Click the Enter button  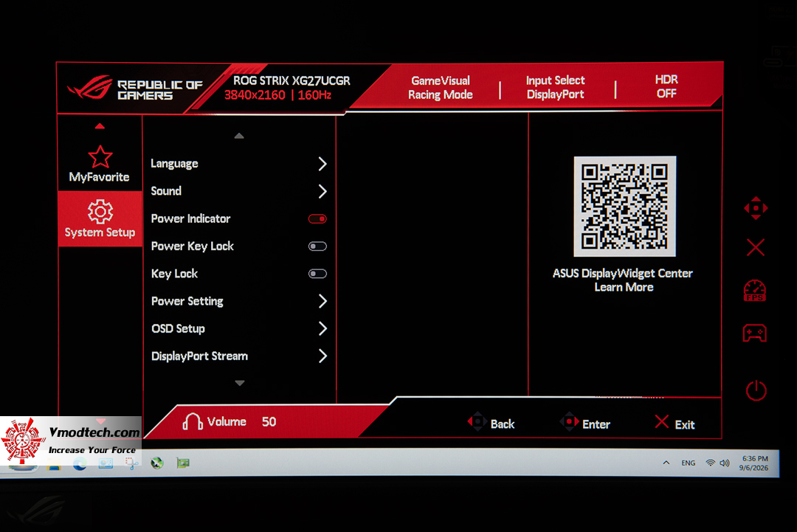tap(584, 423)
